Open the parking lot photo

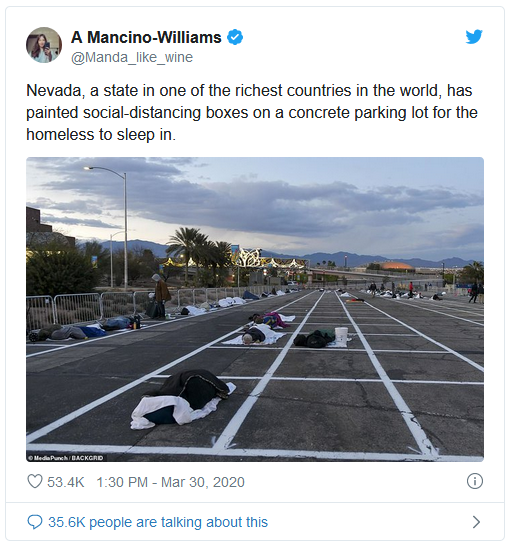coord(255,309)
